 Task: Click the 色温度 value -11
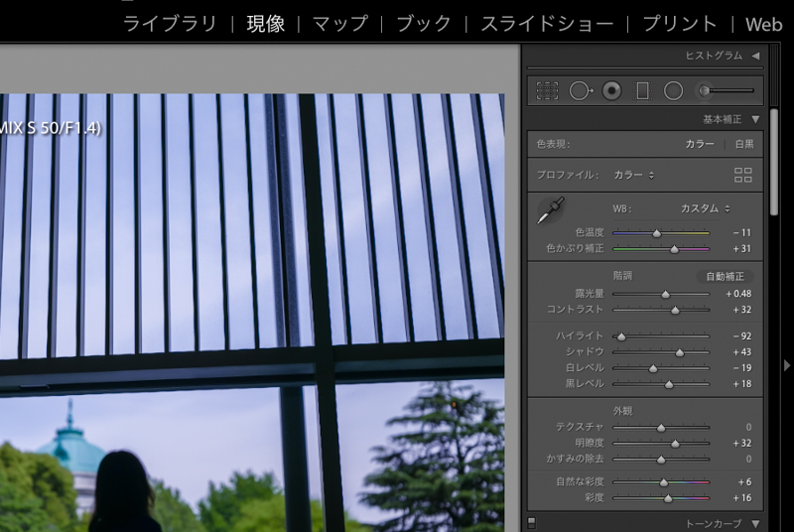click(x=741, y=233)
